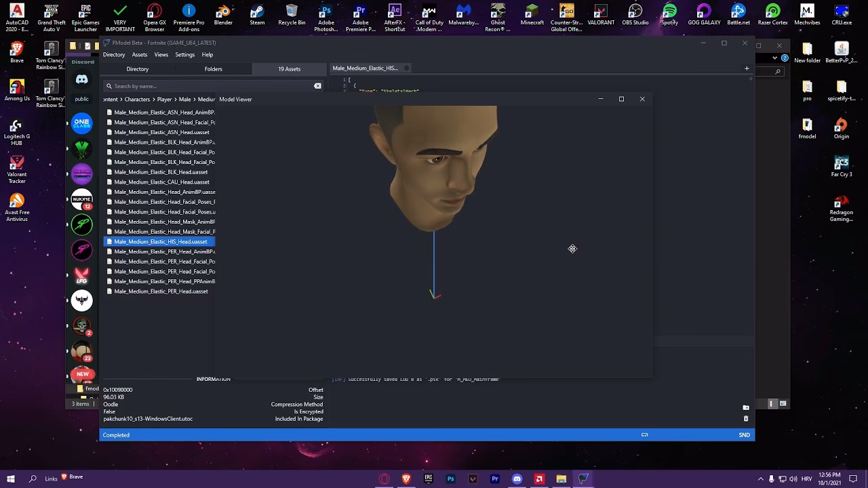Image resolution: width=868 pixels, height=488 pixels.
Task: Launch Adobe Premiere Pro desktop shortcut
Action: [360, 18]
